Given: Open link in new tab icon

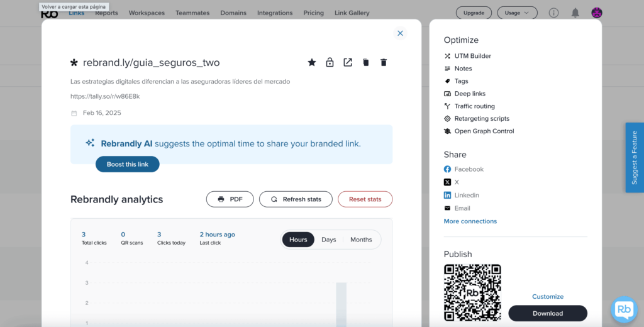Looking at the screenshot, I should point(348,62).
